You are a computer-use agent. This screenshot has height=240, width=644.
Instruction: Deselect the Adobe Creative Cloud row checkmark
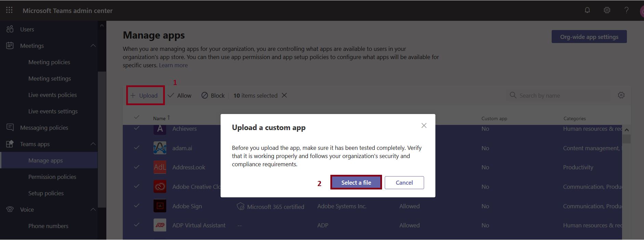(136, 186)
